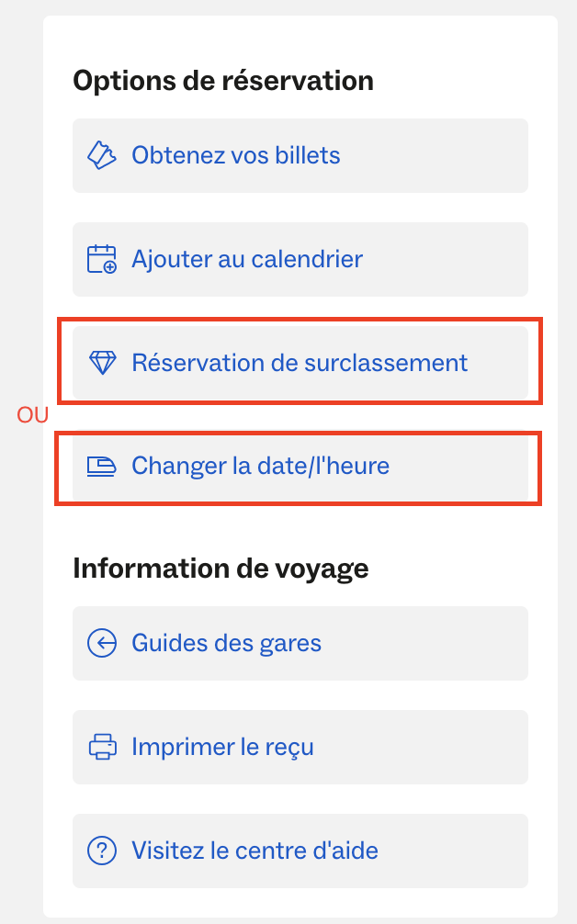
Task: Choose "Réservation de surclassement" link text
Action: tap(300, 363)
